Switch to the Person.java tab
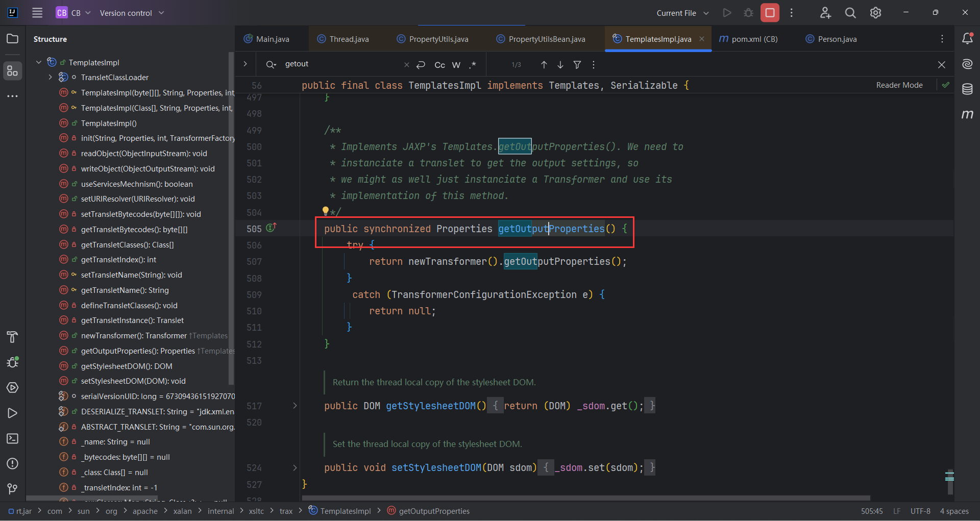The height and width of the screenshot is (521, 980). 831,39
